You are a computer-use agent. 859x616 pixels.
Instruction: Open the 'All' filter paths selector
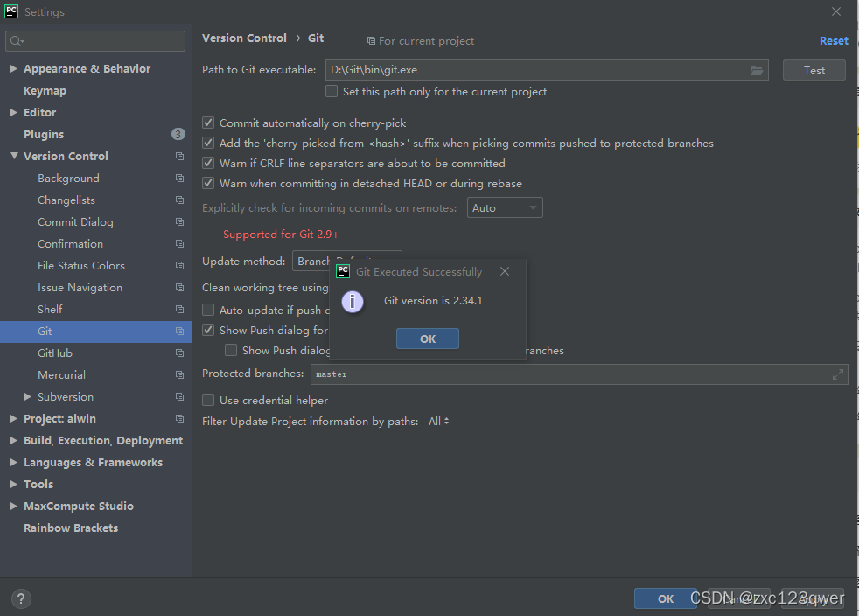pyautogui.click(x=439, y=422)
